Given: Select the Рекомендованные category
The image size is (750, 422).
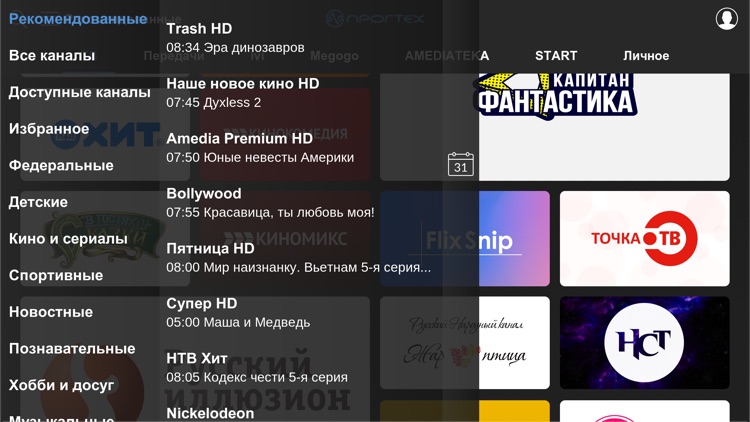Looking at the screenshot, I should pos(78,19).
